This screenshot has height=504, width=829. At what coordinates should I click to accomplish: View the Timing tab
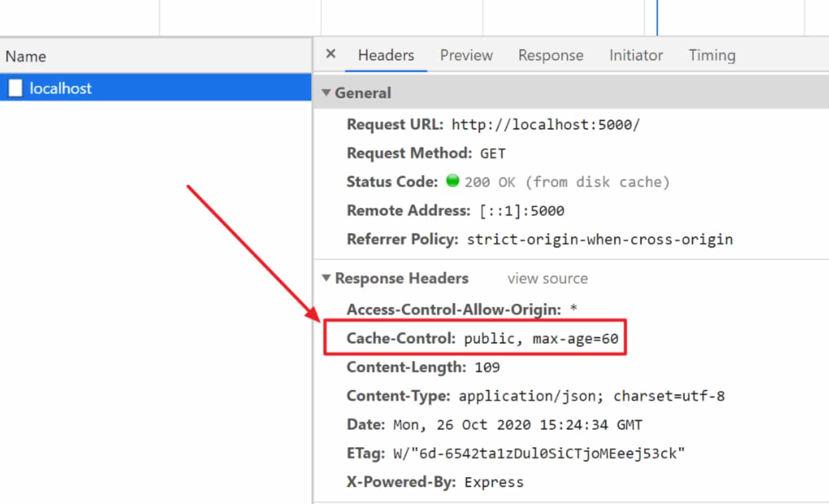(712, 55)
